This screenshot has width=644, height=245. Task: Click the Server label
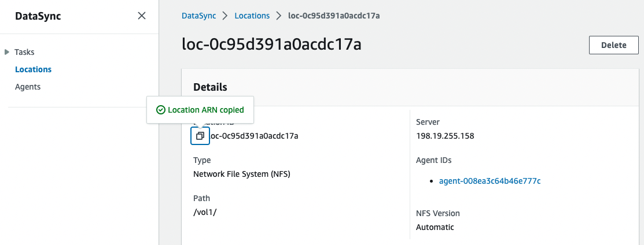pos(428,122)
